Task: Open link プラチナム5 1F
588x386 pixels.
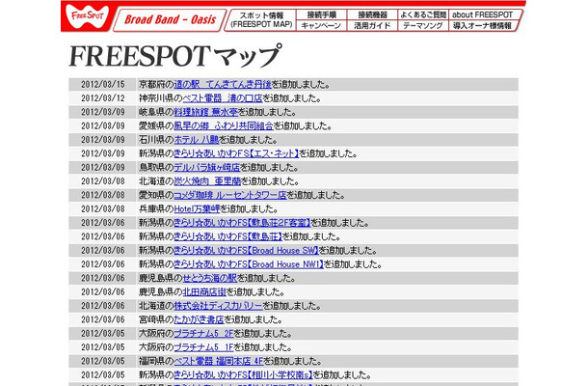Action: (x=203, y=347)
